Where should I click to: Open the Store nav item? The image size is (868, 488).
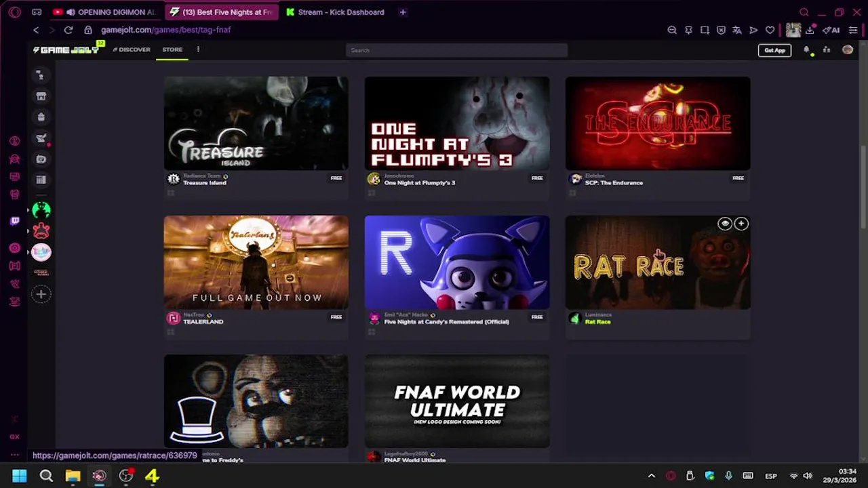[172, 49]
